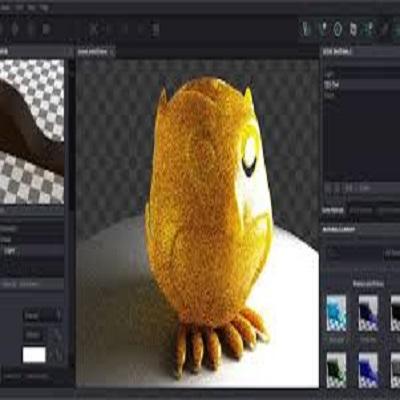Open the filter dropdown beside material search
This screenshot has height=400, width=400.
(392, 253)
